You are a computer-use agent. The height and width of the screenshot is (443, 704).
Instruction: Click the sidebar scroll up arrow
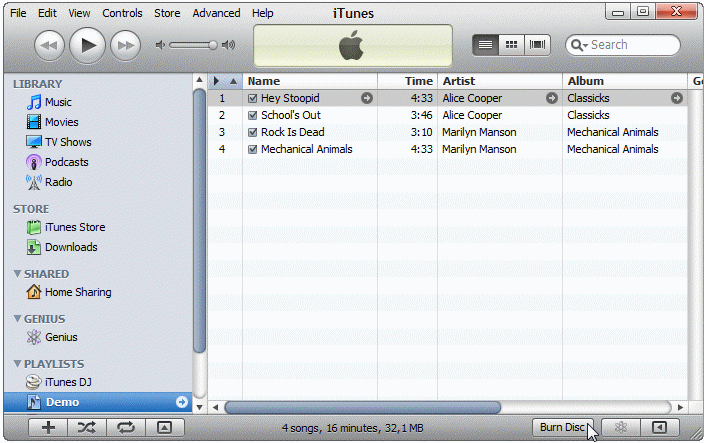click(x=199, y=80)
